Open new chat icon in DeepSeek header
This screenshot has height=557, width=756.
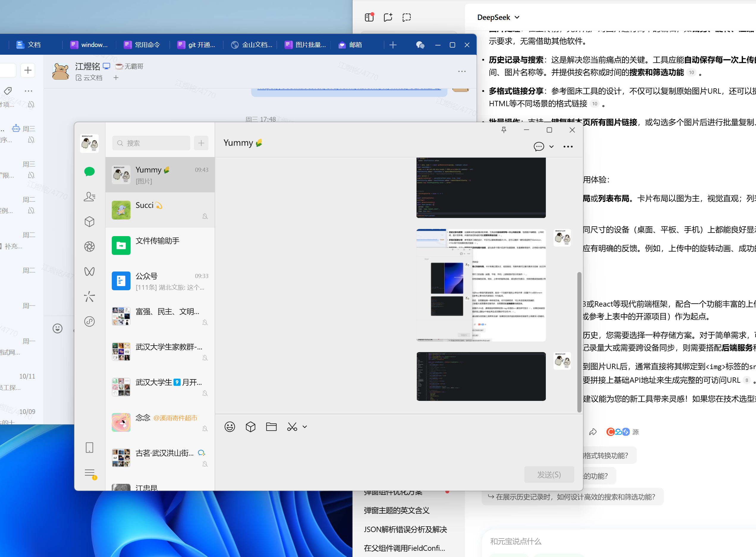[x=388, y=17]
